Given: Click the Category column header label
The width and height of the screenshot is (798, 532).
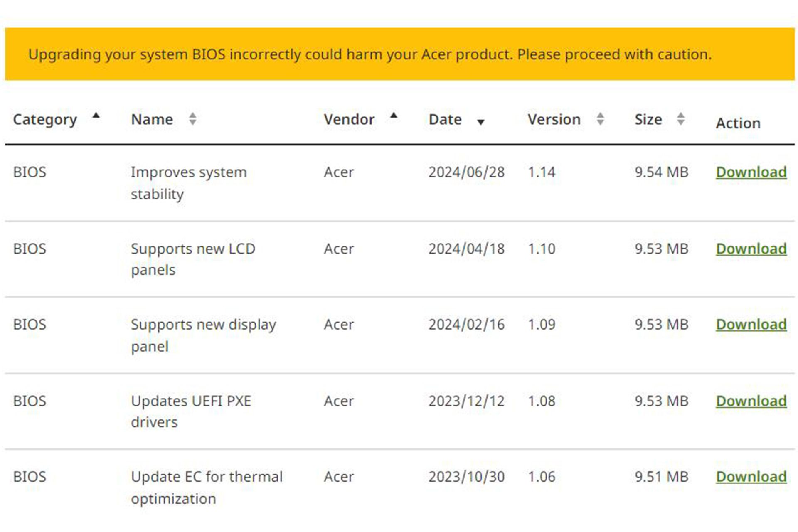Looking at the screenshot, I should click(x=45, y=120).
